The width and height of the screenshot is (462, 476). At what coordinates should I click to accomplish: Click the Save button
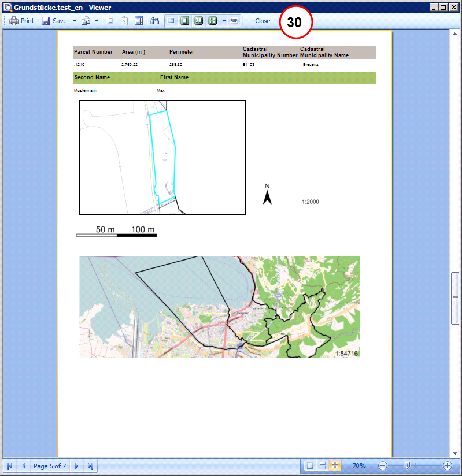[x=54, y=21]
